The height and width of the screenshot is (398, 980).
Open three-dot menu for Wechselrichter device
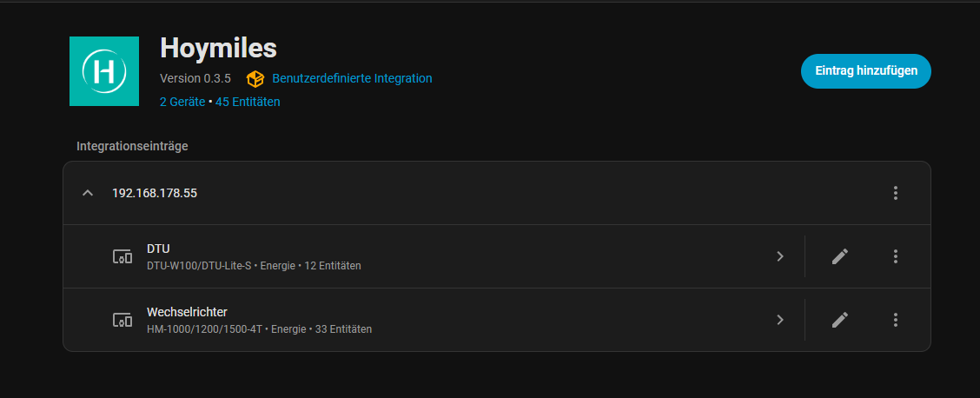896,320
